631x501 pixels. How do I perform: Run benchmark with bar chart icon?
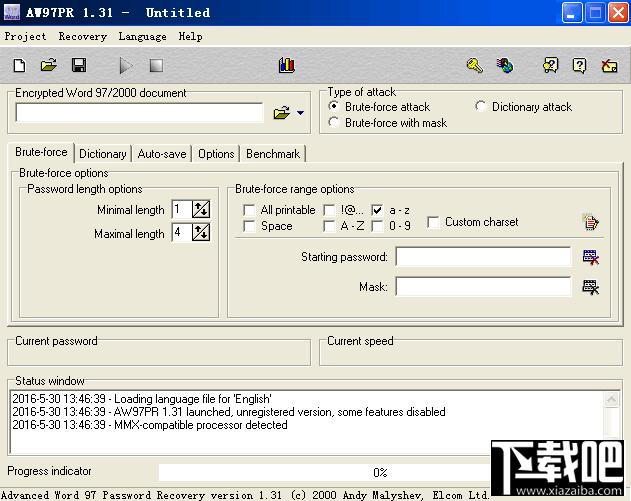pyautogui.click(x=287, y=65)
